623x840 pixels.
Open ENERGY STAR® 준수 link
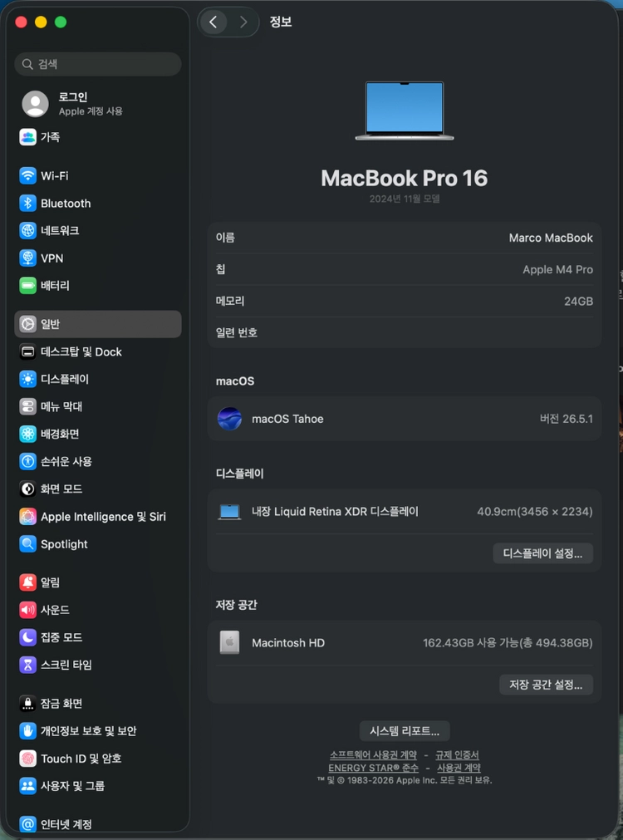(x=373, y=768)
